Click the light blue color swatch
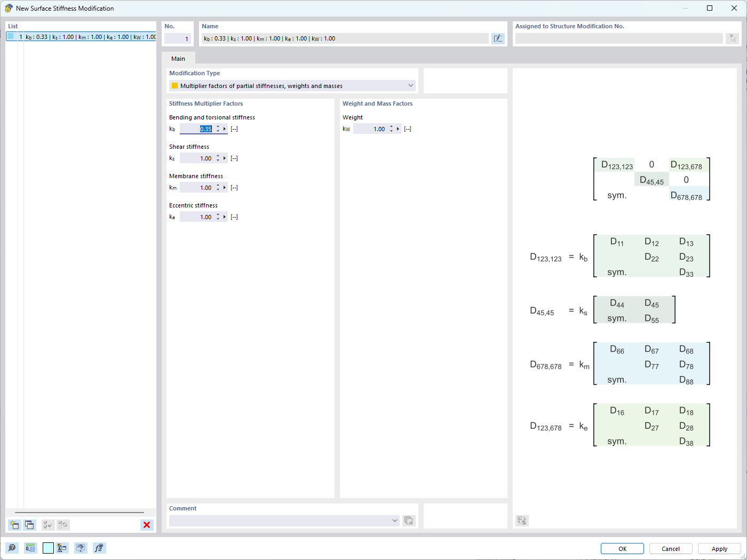The height and width of the screenshot is (560, 747). click(48, 548)
